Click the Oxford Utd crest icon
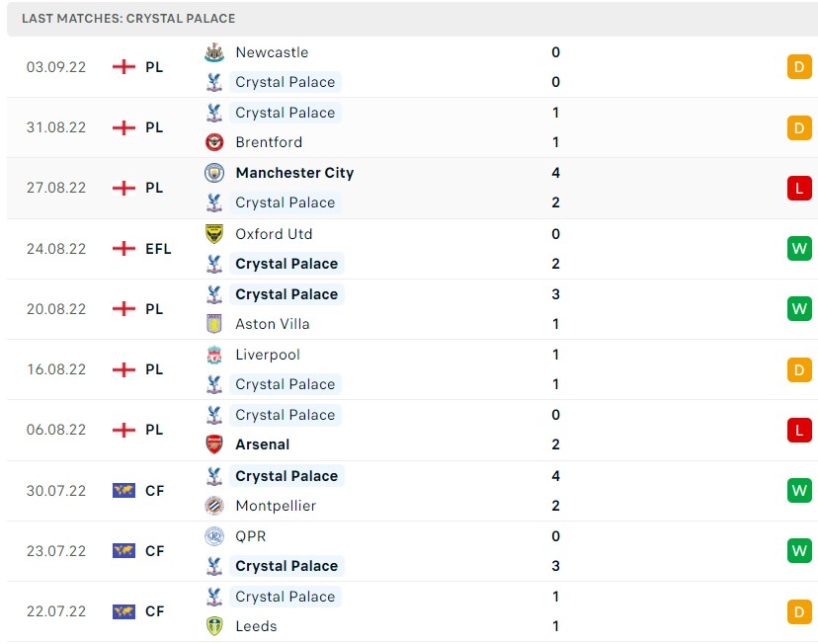The image size is (818, 644). 214,233
